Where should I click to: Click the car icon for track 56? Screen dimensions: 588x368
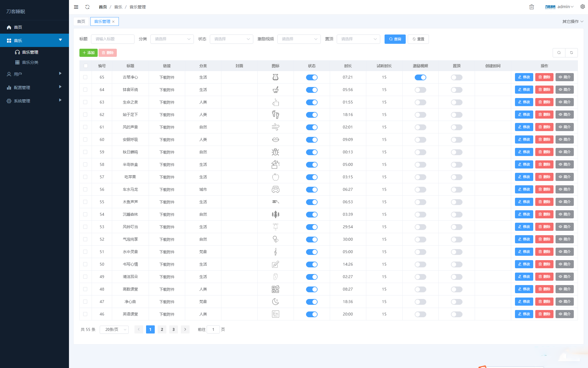pyautogui.click(x=275, y=189)
